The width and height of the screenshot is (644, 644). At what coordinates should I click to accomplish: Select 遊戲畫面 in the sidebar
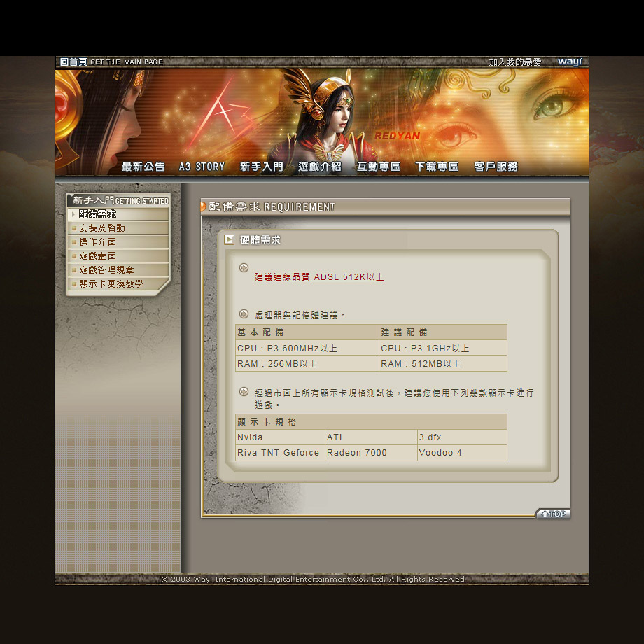pos(118,256)
